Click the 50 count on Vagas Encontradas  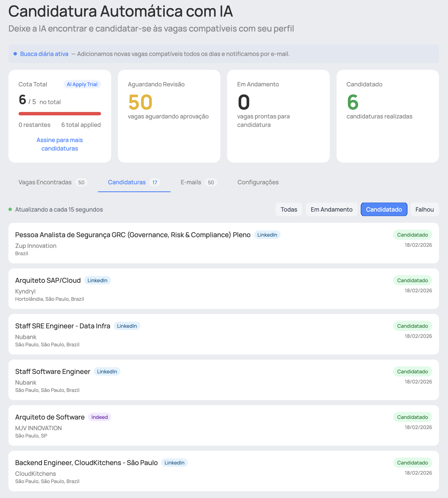pos(81,182)
